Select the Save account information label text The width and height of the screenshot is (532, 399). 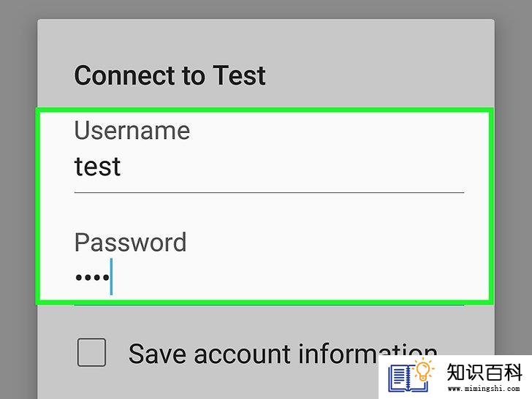pos(282,354)
